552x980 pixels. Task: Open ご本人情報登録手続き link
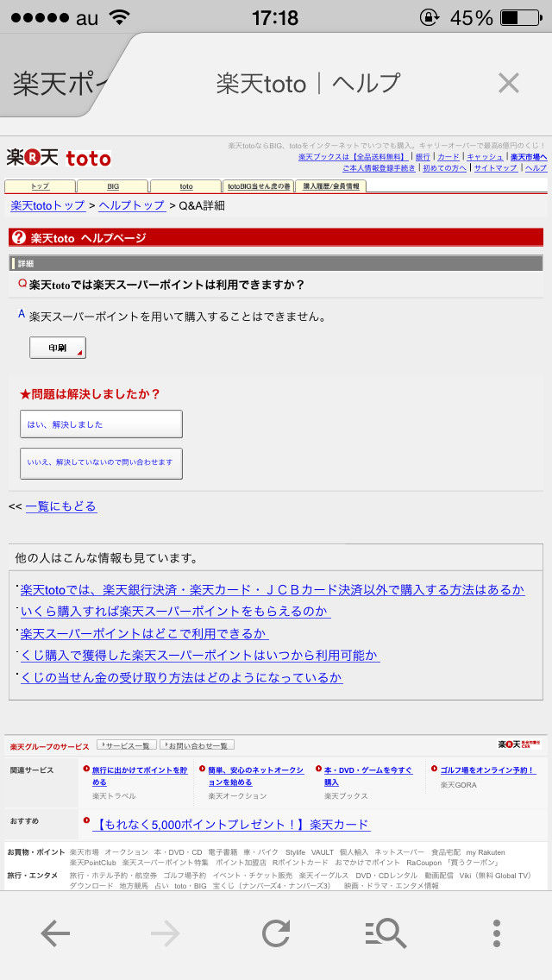click(379, 168)
